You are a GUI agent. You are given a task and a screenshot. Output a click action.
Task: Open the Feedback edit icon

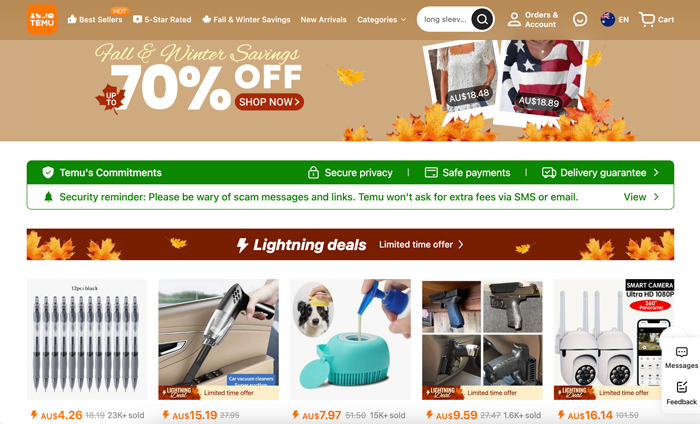point(681,387)
